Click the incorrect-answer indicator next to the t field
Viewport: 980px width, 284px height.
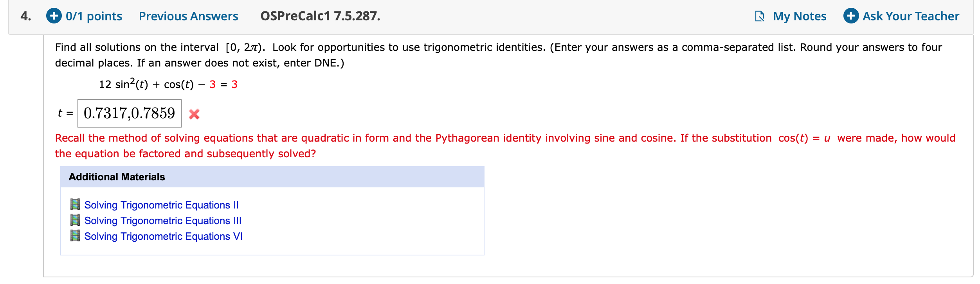point(195,114)
